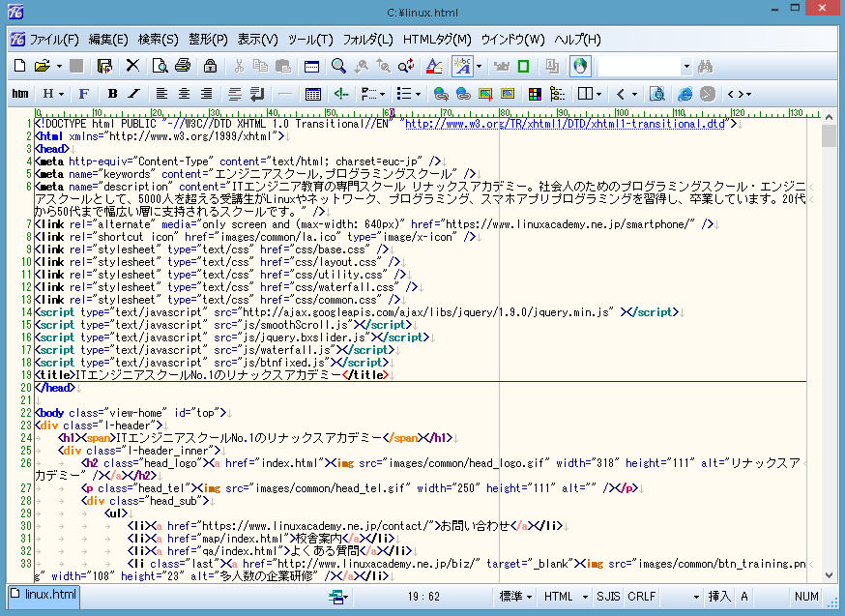Open the 標準 dropdown in status bar

pos(516,597)
